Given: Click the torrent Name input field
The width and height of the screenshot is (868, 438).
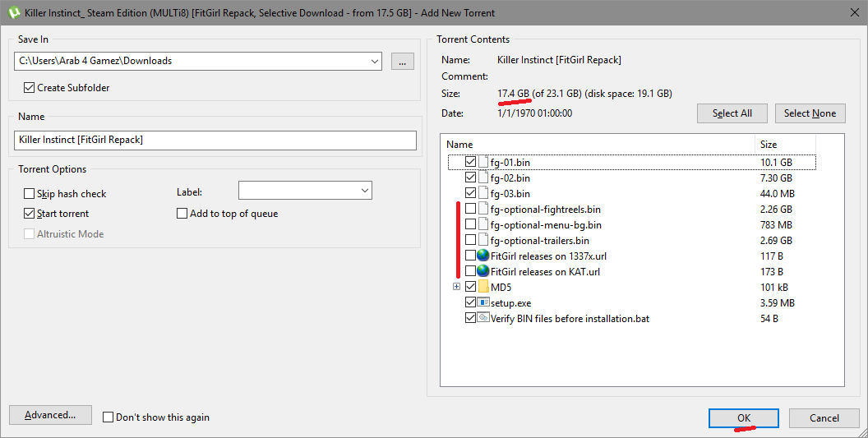Looking at the screenshot, I should (x=215, y=140).
